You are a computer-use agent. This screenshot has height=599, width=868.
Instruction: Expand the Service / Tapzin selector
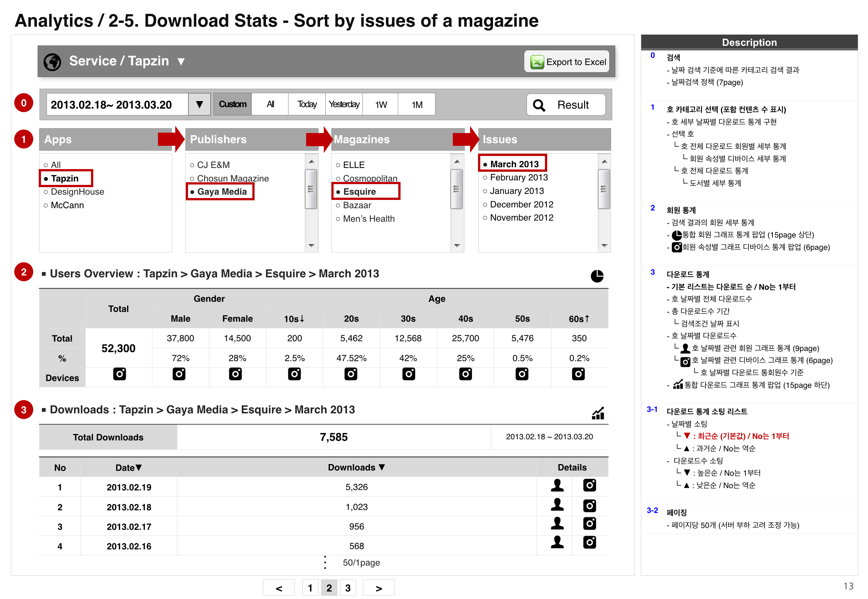[181, 62]
